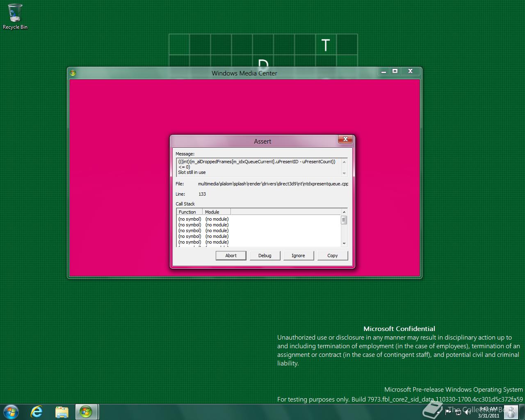Open Windows Explorer from the taskbar
Image resolution: width=525 pixels, height=420 pixels.
[x=62, y=411]
